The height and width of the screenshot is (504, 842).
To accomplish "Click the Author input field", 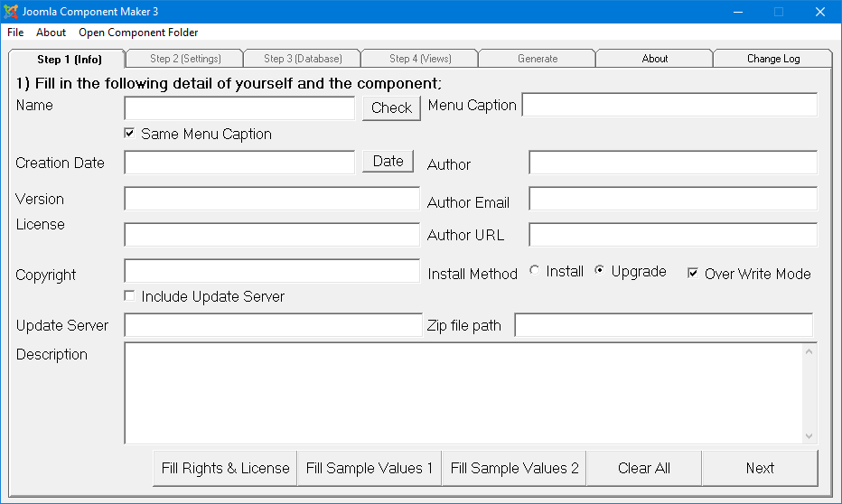I will [673, 162].
